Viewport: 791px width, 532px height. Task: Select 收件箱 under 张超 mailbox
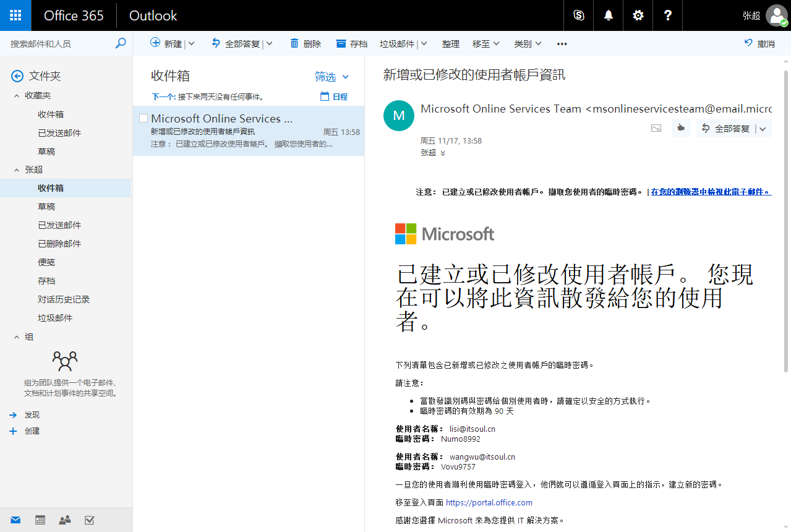(x=66, y=188)
